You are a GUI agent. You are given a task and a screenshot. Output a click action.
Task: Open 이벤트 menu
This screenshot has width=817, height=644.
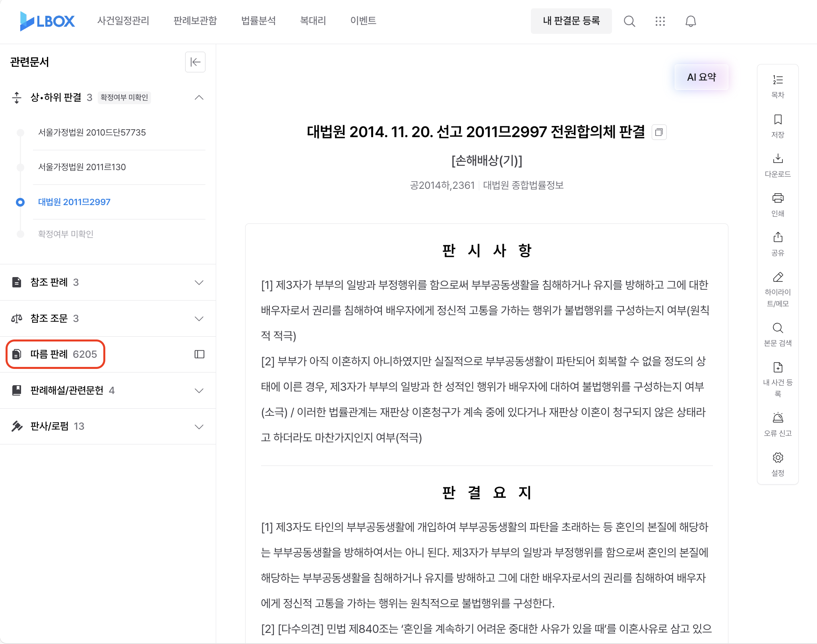coord(363,21)
